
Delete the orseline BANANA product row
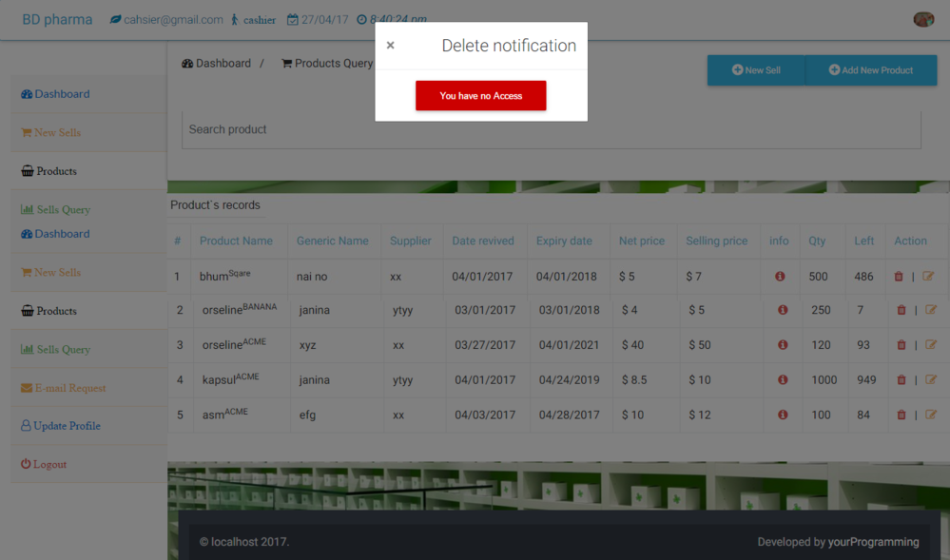pyautogui.click(x=902, y=311)
